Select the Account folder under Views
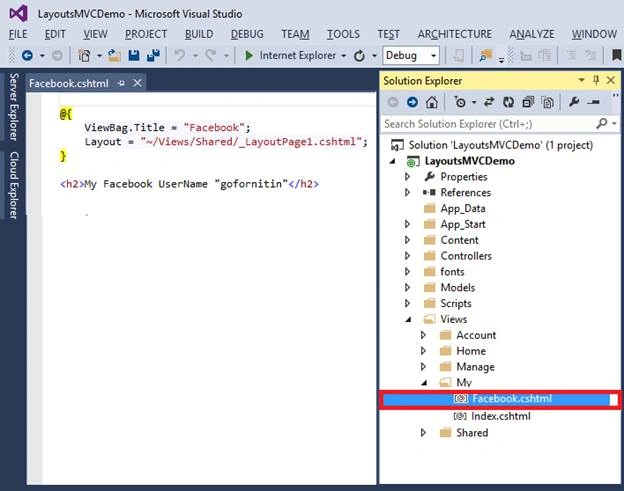This screenshot has height=491, width=624. click(476, 335)
